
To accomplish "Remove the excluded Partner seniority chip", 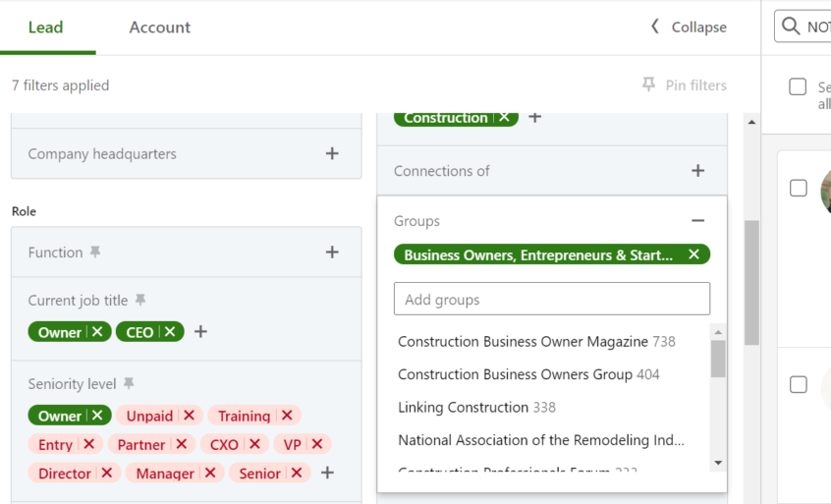I will pos(182,444).
